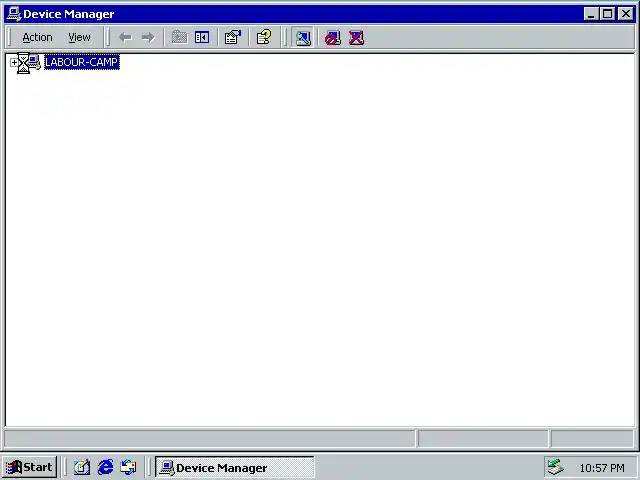Click the Help toolbar icon
Viewport: 640px width, 480px height.
coord(264,38)
